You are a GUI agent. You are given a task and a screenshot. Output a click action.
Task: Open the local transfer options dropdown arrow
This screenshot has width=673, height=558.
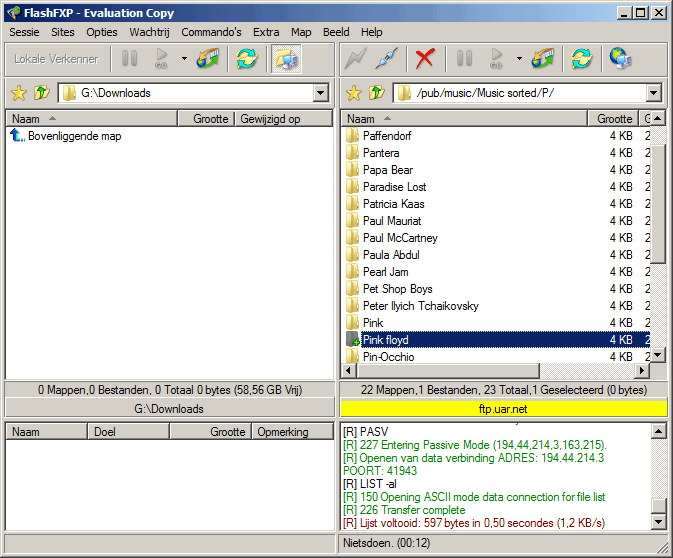pyautogui.click(x=184, y=58)
